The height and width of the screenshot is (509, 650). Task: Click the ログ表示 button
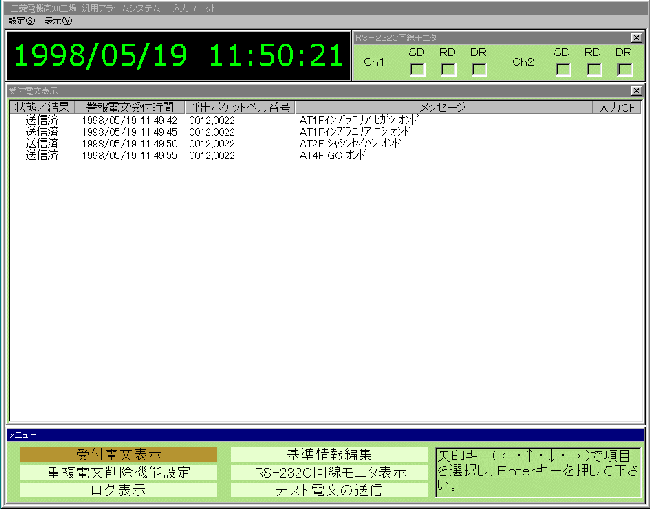pos(118,490)
